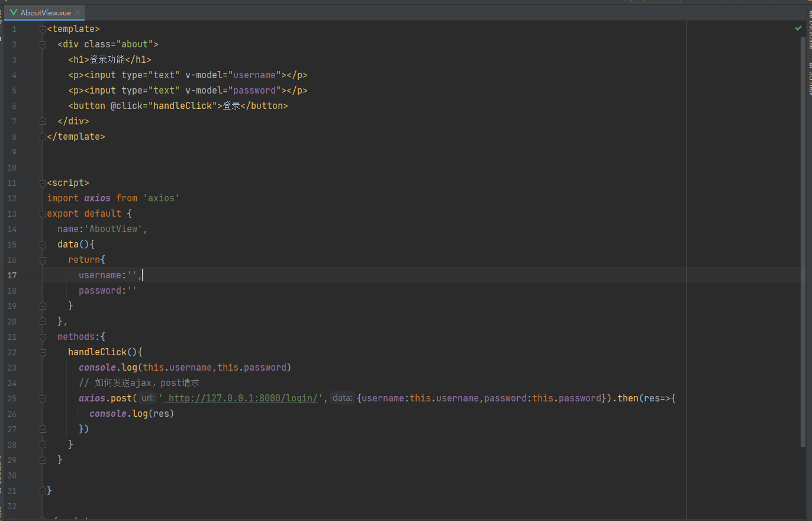Click "username" in v-model on line 4

[255, 75]
